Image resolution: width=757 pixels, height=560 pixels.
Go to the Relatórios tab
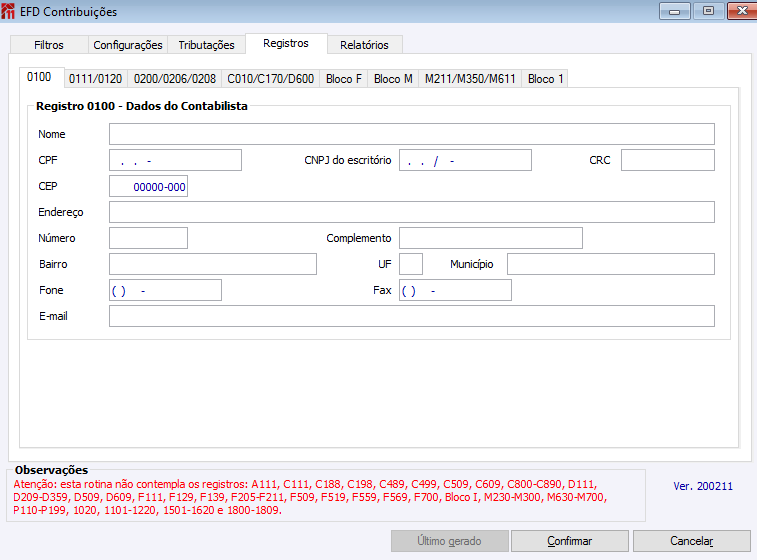point(364,45)
